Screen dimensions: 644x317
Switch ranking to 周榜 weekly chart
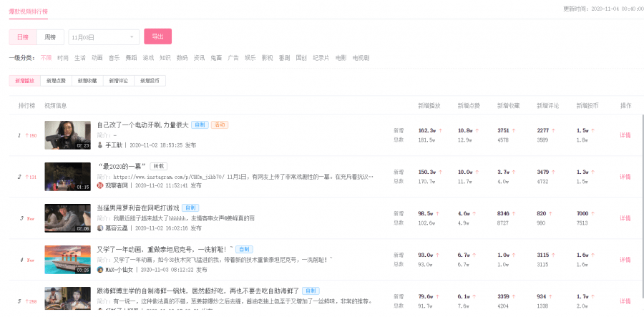click(50, 36)
